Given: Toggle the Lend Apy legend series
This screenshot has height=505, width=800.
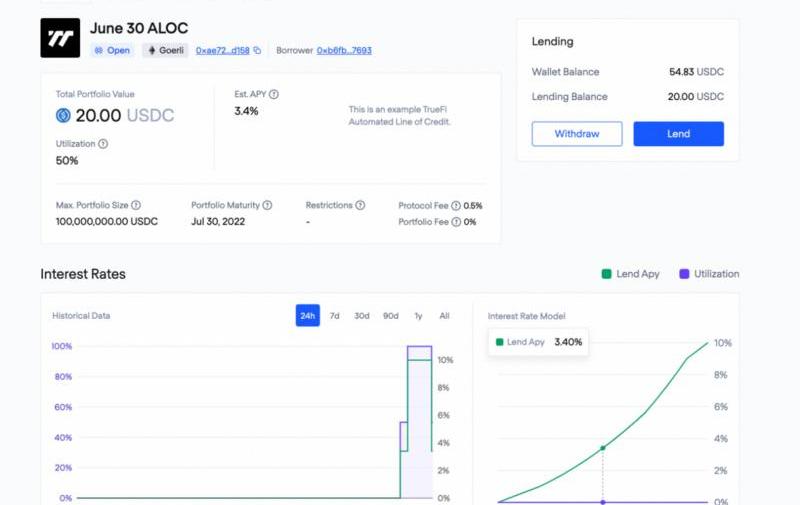Looking at the screenshot, I should click(x=630, y=274).
